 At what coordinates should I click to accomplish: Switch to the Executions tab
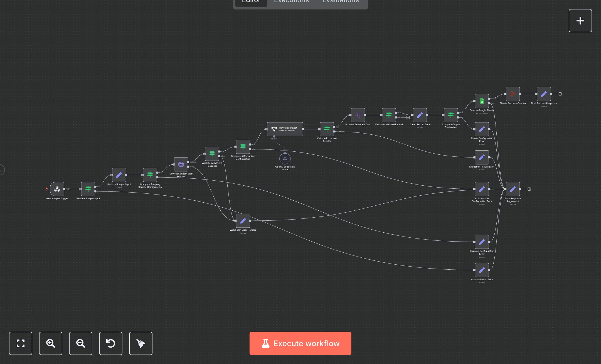click(x=291, y=2)
